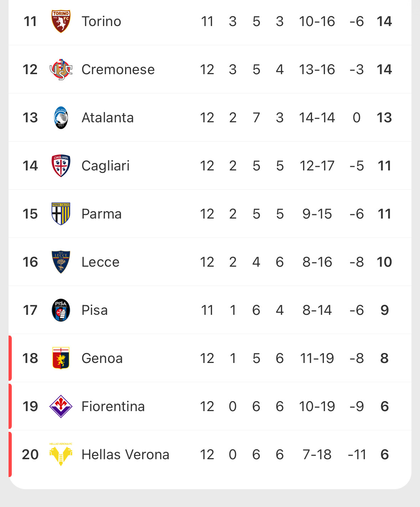Tap the Atalanta club crest
The image size is (420, 507).
coord(61,118)
